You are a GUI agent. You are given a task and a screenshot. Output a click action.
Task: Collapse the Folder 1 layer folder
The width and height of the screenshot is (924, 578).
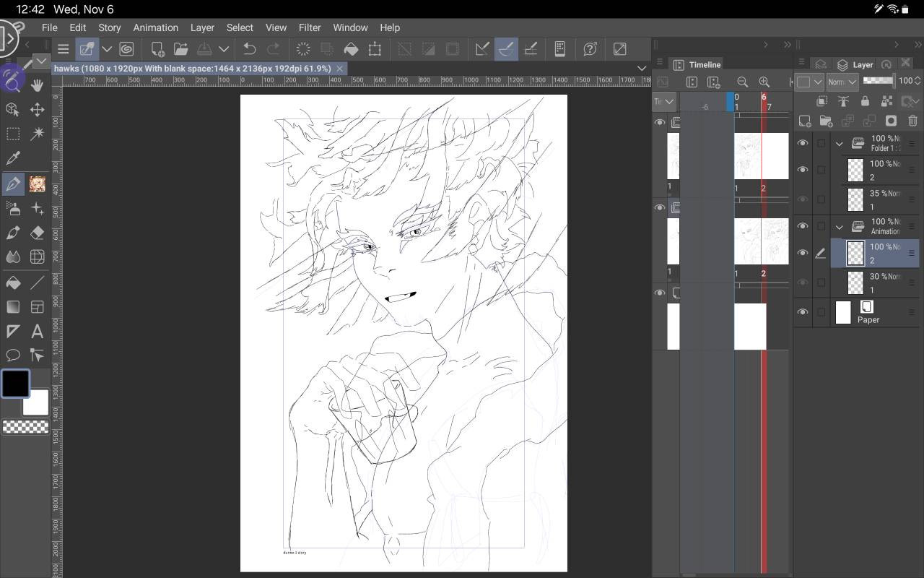pos(839,143)
